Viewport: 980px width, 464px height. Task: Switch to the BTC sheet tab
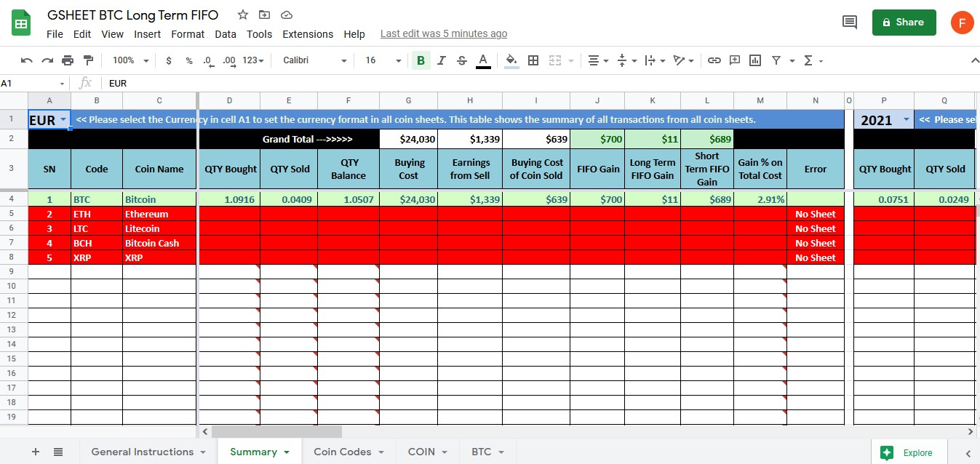pyautogui.click(x=488, y=452)
